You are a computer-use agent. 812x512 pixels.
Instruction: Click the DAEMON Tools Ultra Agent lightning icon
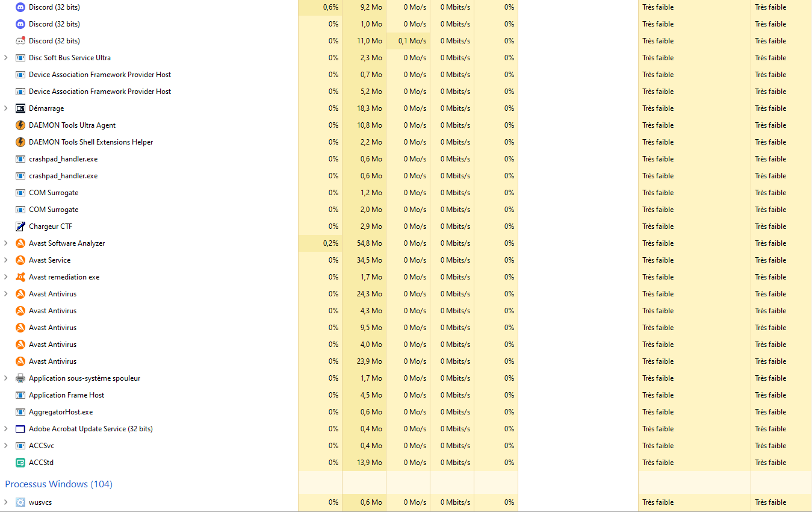click(x=20, y=125)
